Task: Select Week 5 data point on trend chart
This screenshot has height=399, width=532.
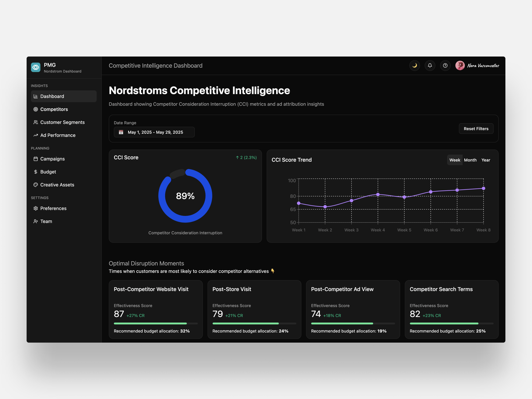Action: (x=404, y=197)
